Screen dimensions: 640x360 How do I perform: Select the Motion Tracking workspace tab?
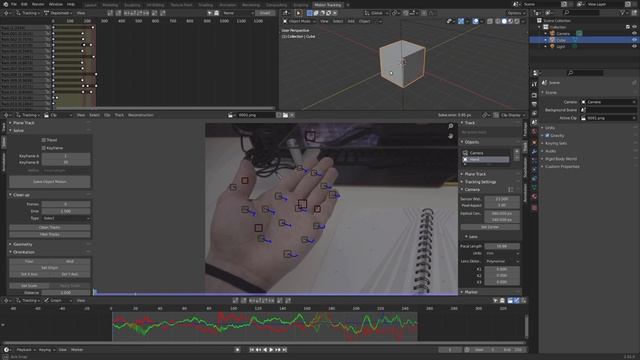coord(328,5)
